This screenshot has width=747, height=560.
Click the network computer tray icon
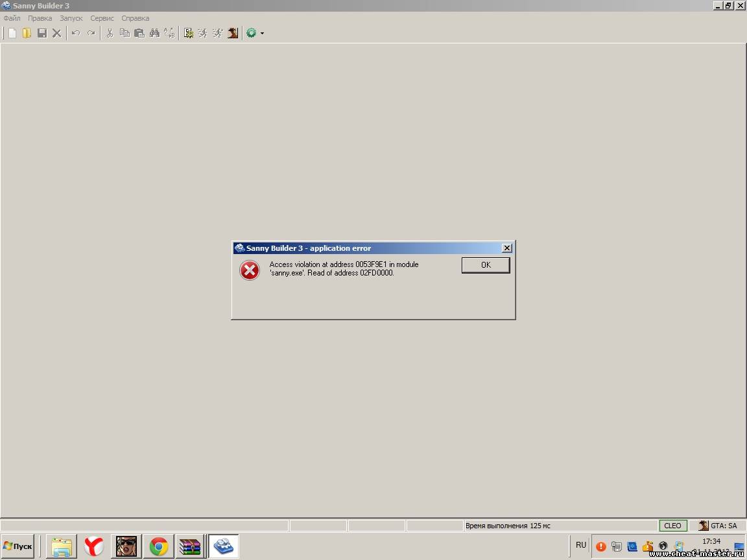tap(617, 546)
